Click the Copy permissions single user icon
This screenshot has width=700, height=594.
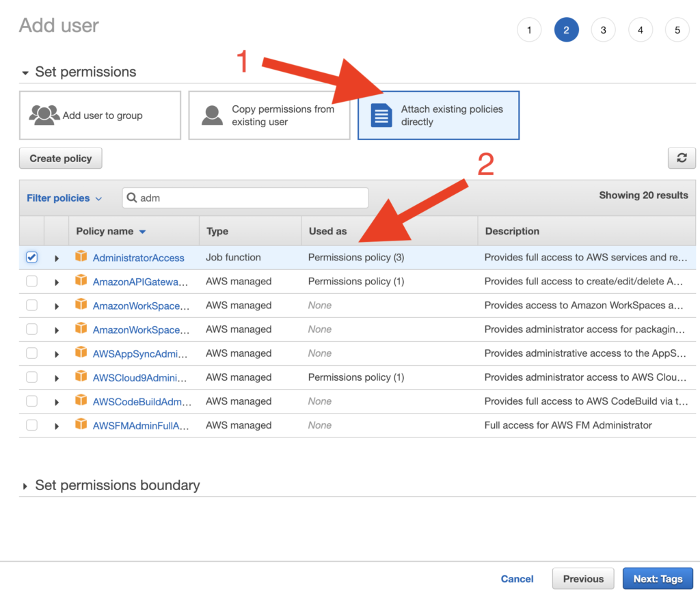212,116
